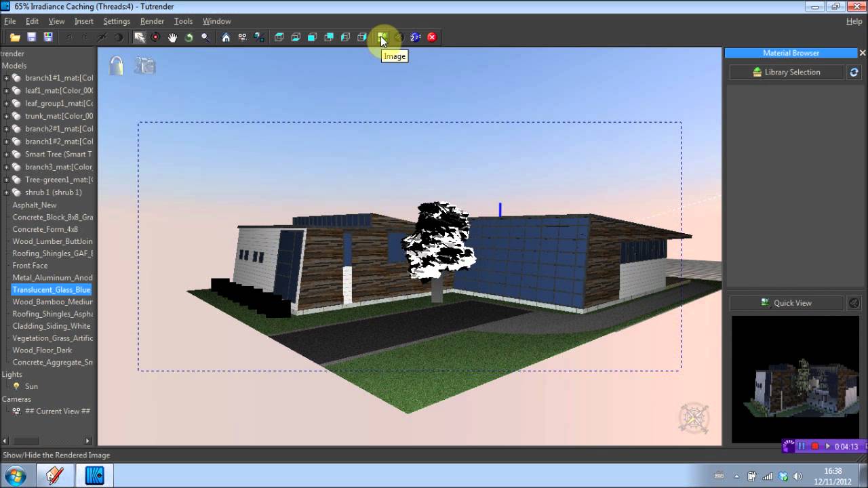Click the compass widget in viewport corner
Image resolution: width=868 pixels, height=488 pixels.
694,418
